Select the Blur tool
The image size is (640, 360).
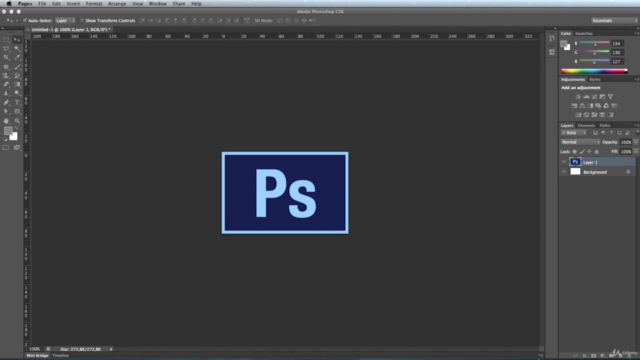6,93
